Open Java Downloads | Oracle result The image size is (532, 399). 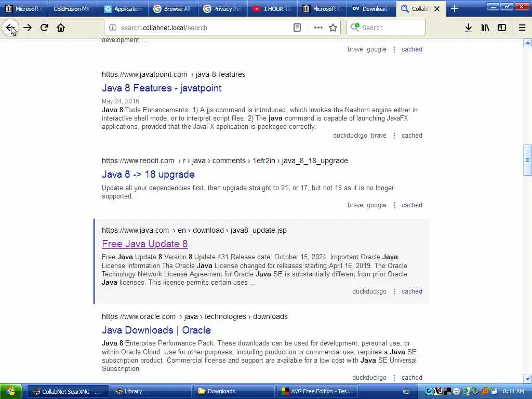point(156,330)
